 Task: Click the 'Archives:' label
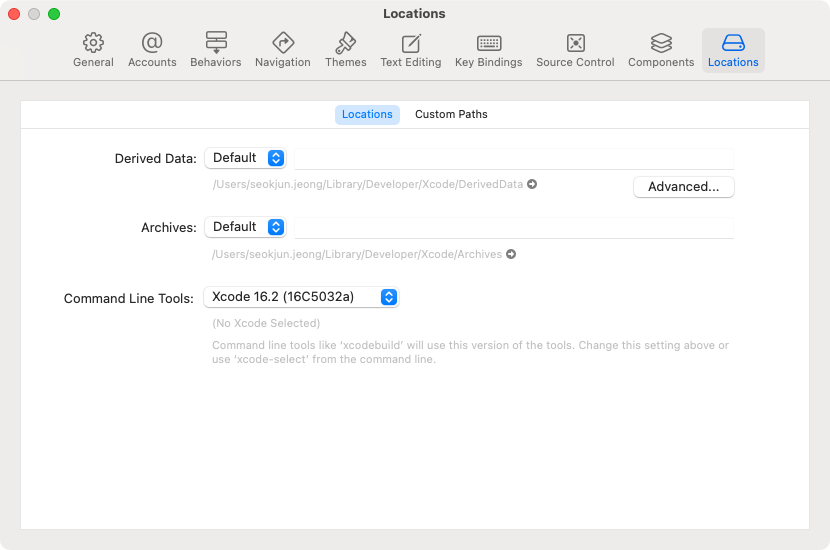(169, 228)
